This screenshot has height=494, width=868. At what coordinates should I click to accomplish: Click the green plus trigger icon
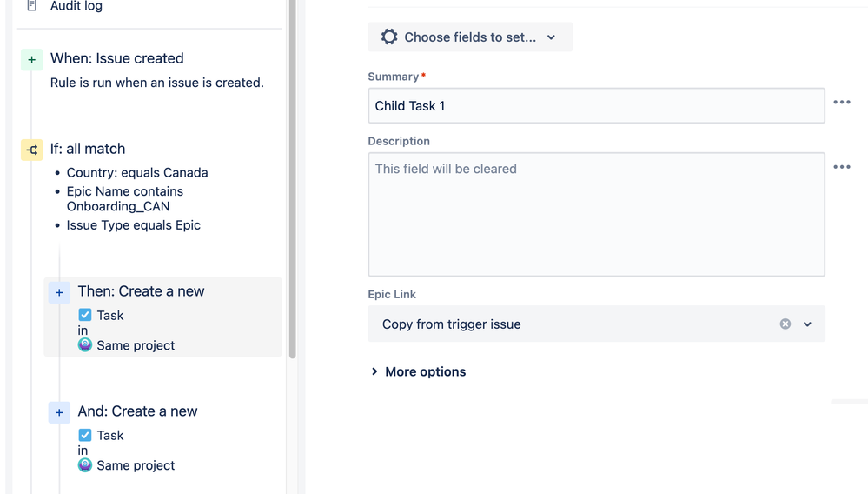click(32, 59)
